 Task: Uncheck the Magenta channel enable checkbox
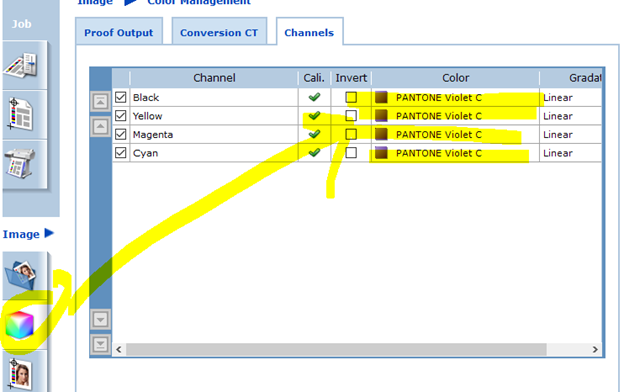point(121,134)
